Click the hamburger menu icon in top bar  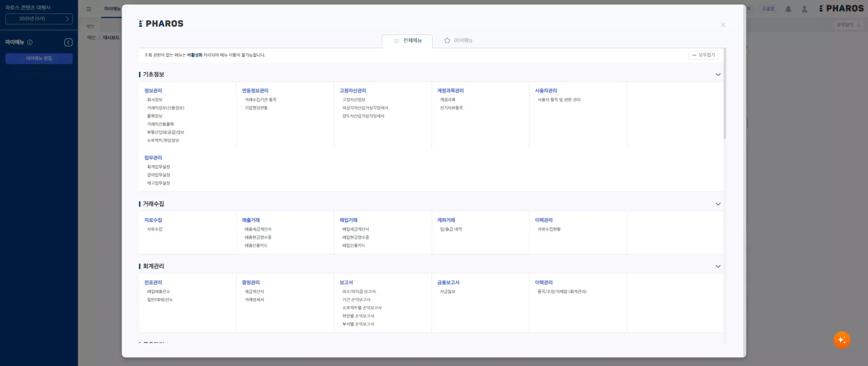click(89, 9)
